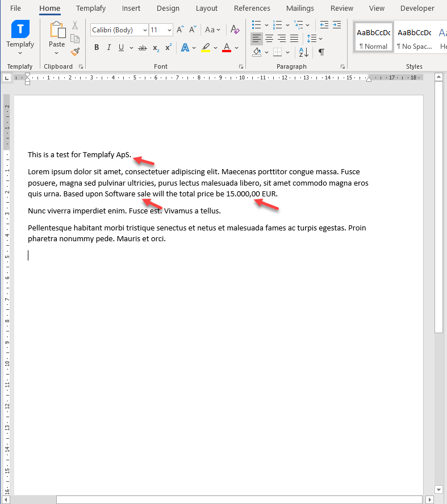Viewport: 447px width, 504px height.
Task: Toggle bold formatting
Action: (97, 48)
